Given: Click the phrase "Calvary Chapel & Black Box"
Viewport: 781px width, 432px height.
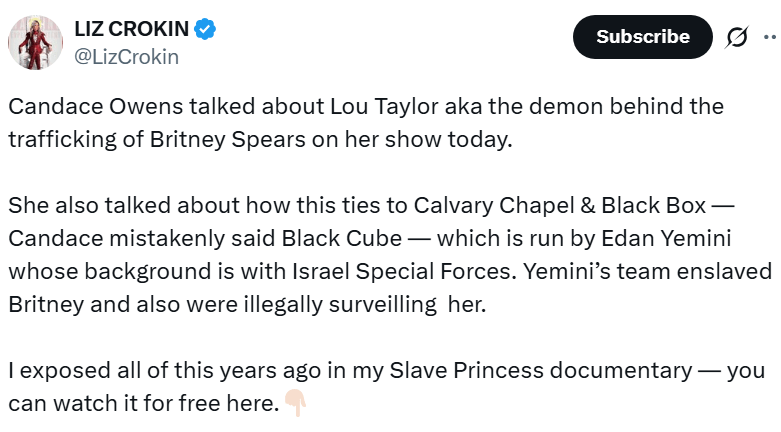Looking at the screenshot, I should click(x=562, y=205).
